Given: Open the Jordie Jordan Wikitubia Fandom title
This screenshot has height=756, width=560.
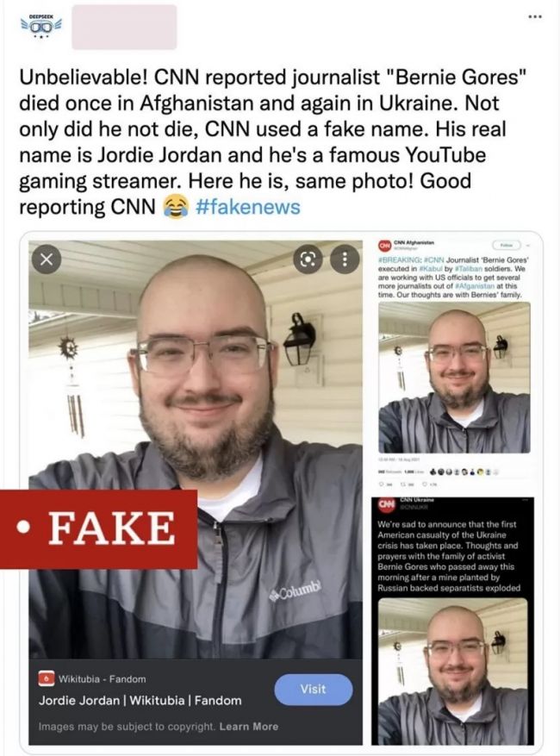Looking at the screenshot, I should 140,700.
